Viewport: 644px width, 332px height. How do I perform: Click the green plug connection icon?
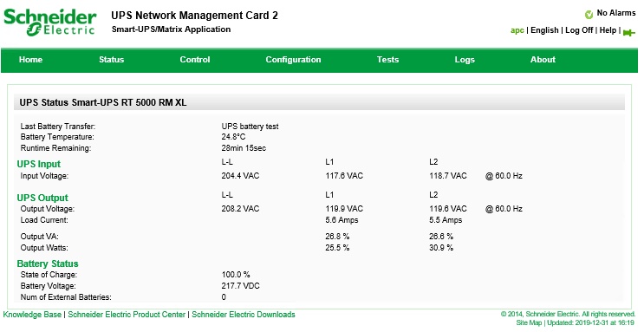(628, 32)
